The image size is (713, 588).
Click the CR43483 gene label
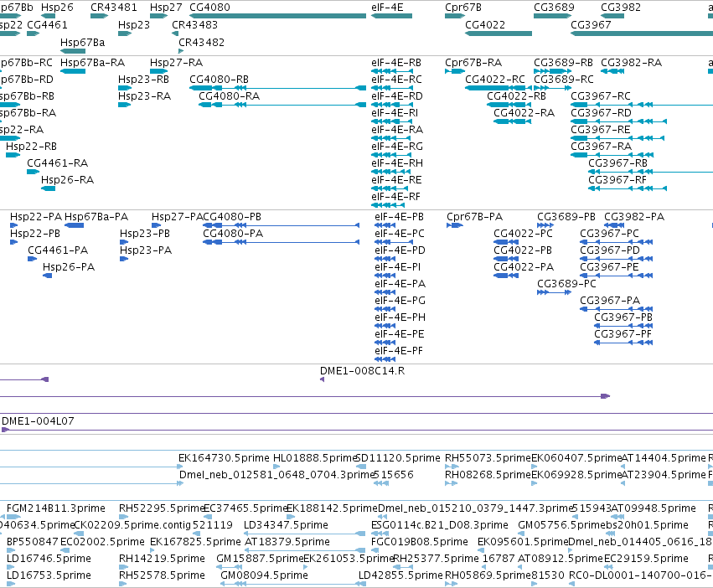pos(194,24)
